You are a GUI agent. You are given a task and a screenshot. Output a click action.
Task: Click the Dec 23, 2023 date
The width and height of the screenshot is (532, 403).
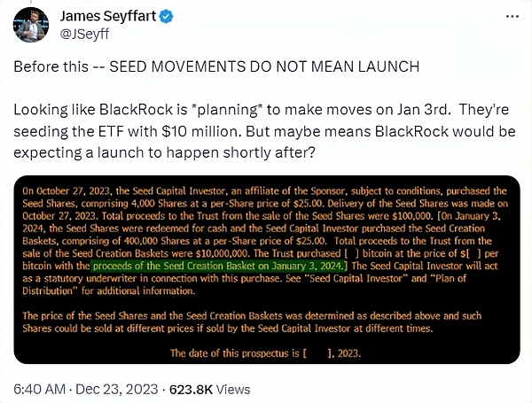[x=117, y=389]
